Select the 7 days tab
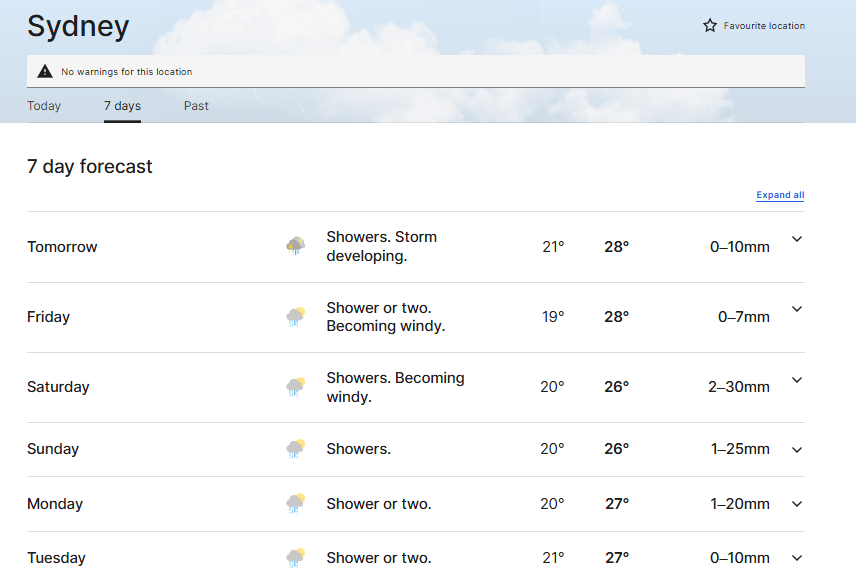Viewport: 856px width, 584px height. [122, 106]
